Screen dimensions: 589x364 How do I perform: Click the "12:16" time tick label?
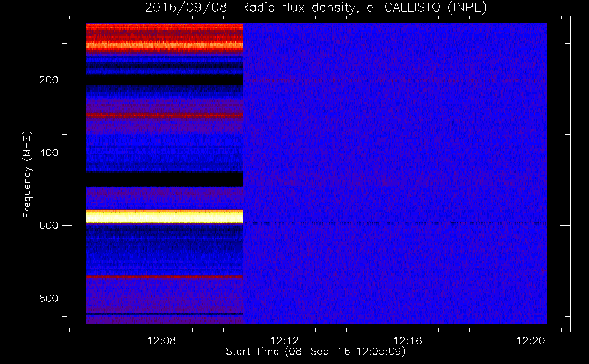tap(408, 341)
